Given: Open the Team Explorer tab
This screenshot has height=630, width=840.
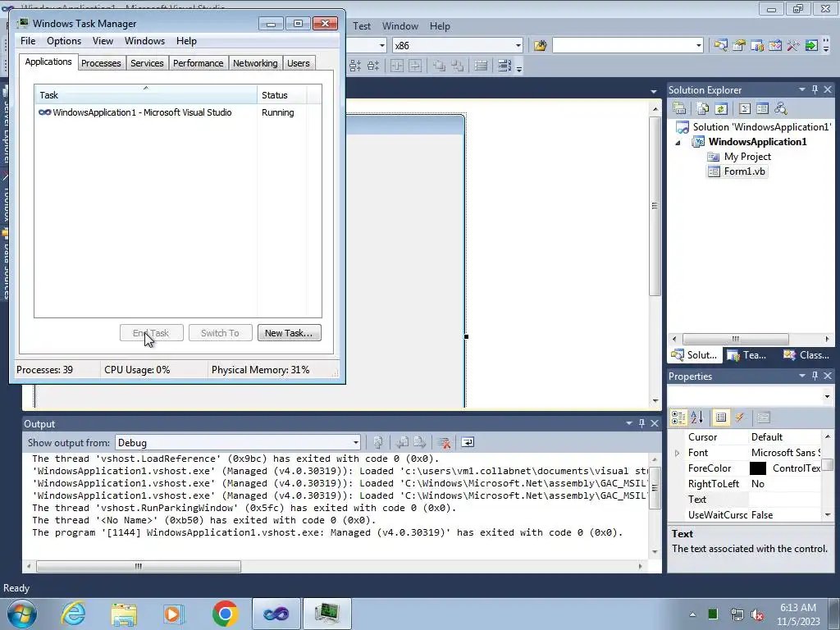Looking at the screenshot, I should (x=746, y=355).
